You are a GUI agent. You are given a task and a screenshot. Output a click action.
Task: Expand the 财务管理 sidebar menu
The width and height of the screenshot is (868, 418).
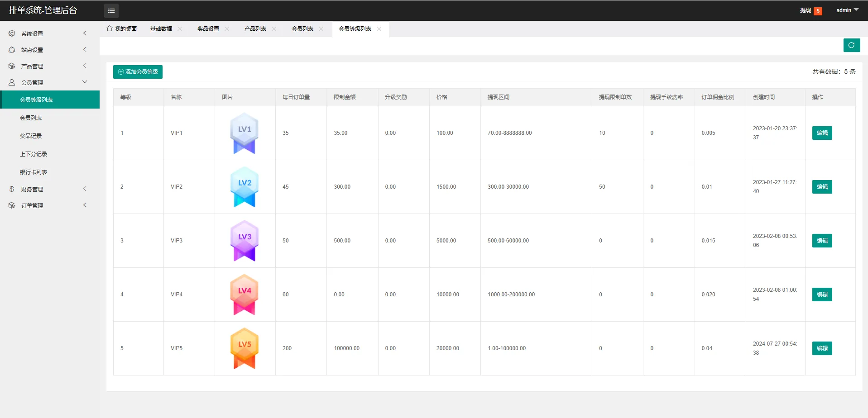pyautogui.click(x=48, y=189)
